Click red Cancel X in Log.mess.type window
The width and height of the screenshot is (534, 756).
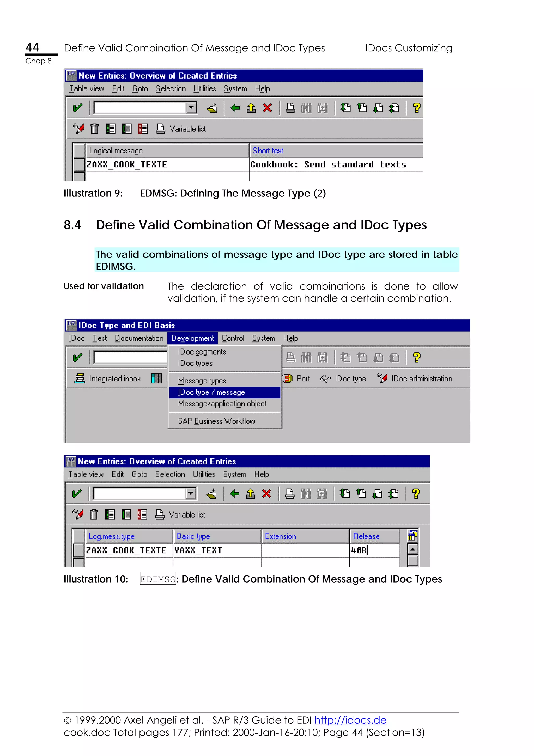coord(266,493)
